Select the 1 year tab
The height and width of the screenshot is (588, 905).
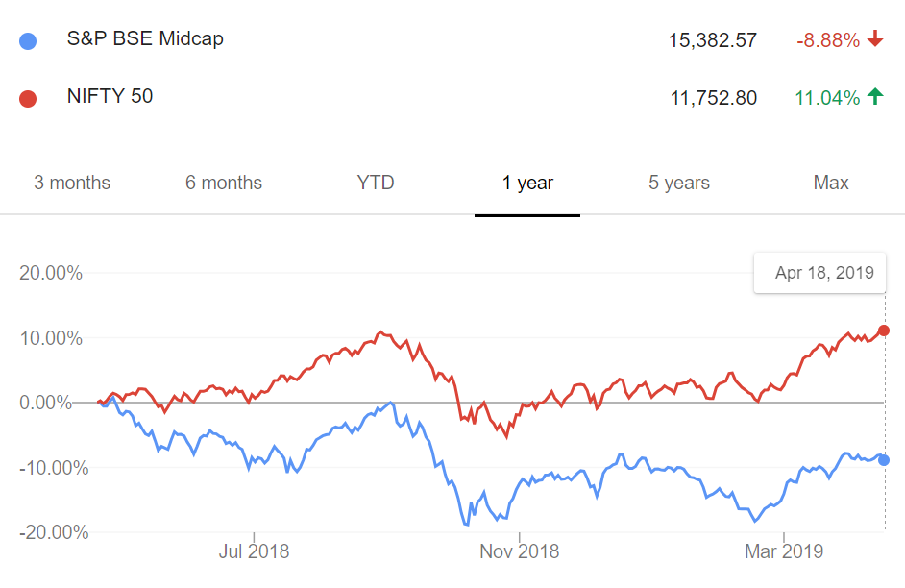pos(527,183)
